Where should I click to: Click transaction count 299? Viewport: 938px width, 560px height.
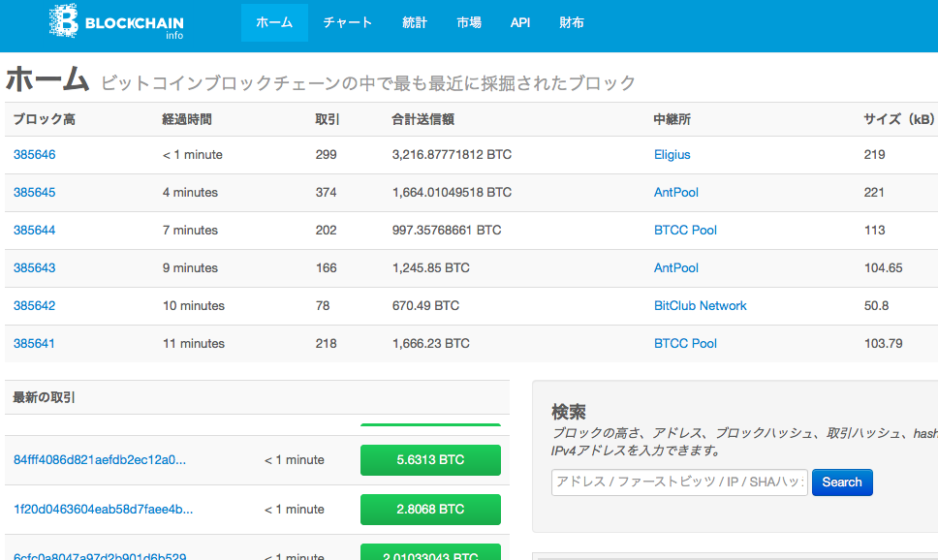point(326,154)
